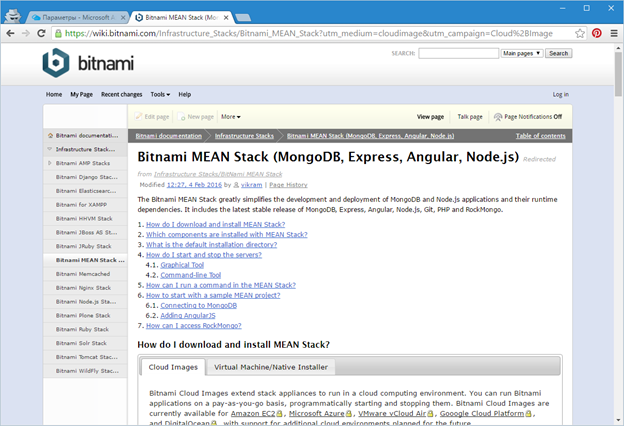The height and width of the screenshot is (426, 624).
Task: Click the green padlock security icon
Action: 58,33
